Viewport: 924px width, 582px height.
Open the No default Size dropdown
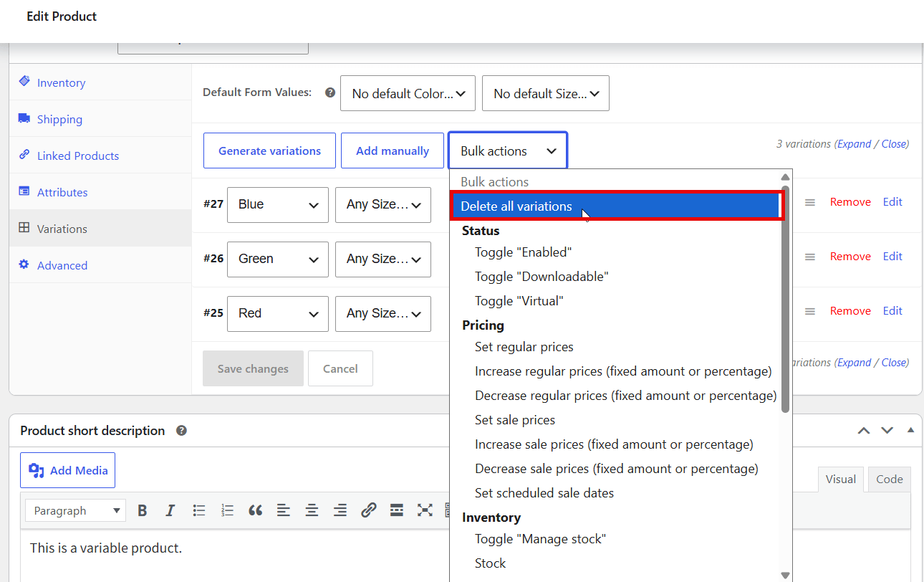click(x=546, y=93)
